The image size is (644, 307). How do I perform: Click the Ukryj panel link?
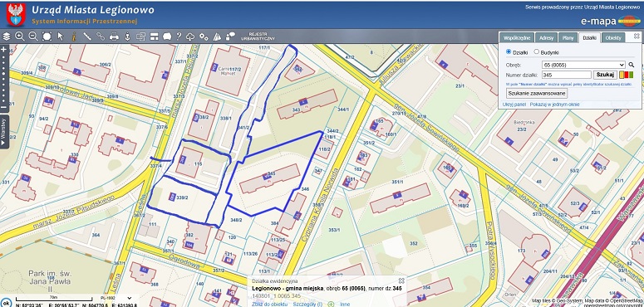[514, 105]
